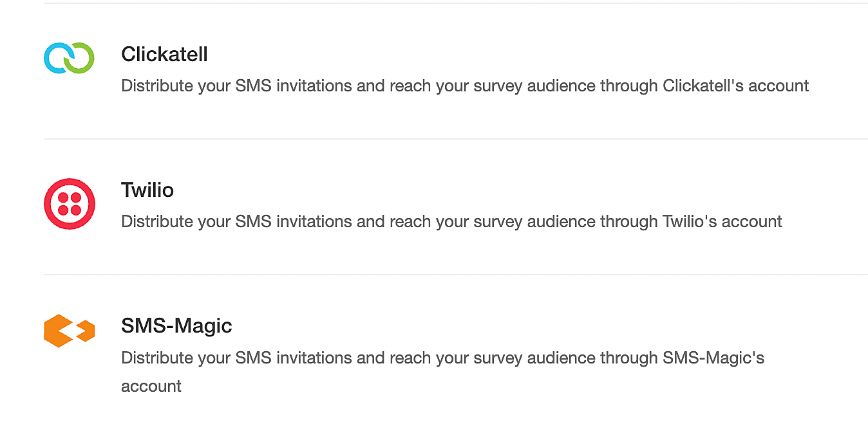Open the Clickatell integration heading
This screenshot has height=440, width=868.
click(x=164, y=55)
